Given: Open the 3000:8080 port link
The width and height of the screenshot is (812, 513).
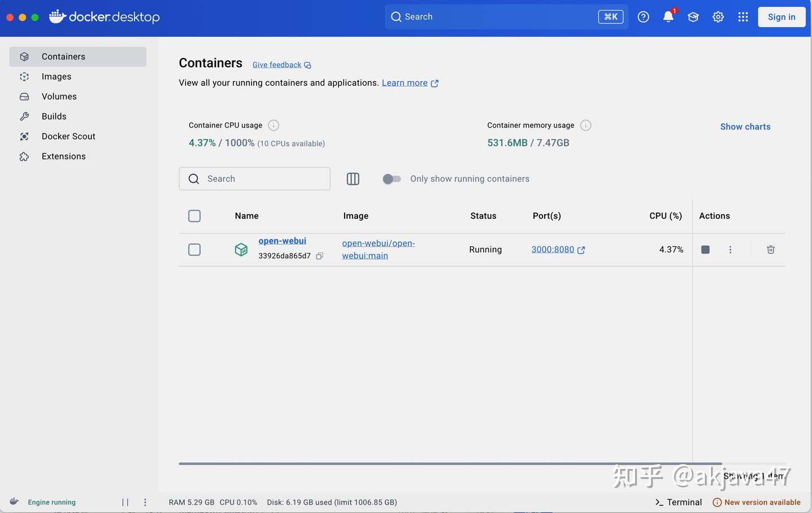Looking at the screenshot, I should (x=553, y=249).
